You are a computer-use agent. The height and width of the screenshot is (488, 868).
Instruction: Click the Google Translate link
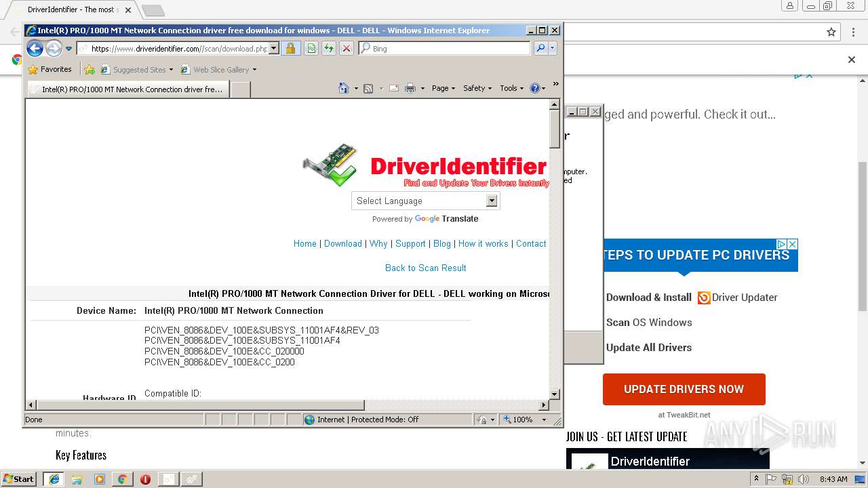(446, 219)
